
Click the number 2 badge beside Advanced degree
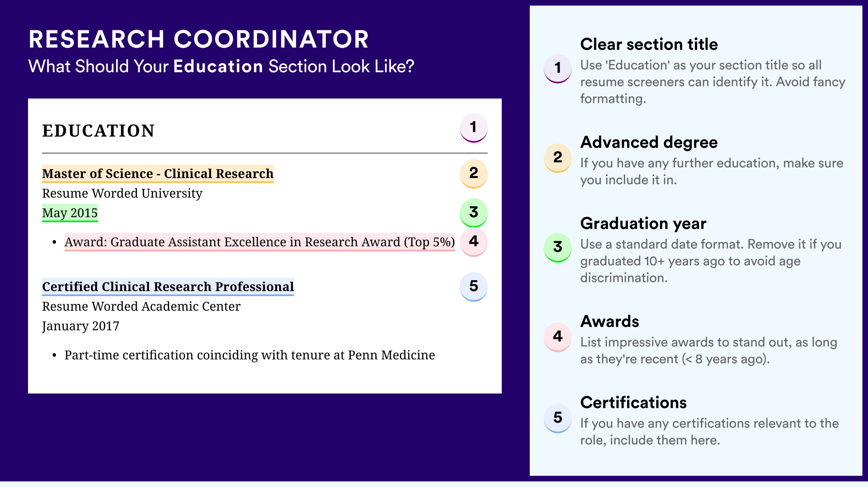coord(558,158)
